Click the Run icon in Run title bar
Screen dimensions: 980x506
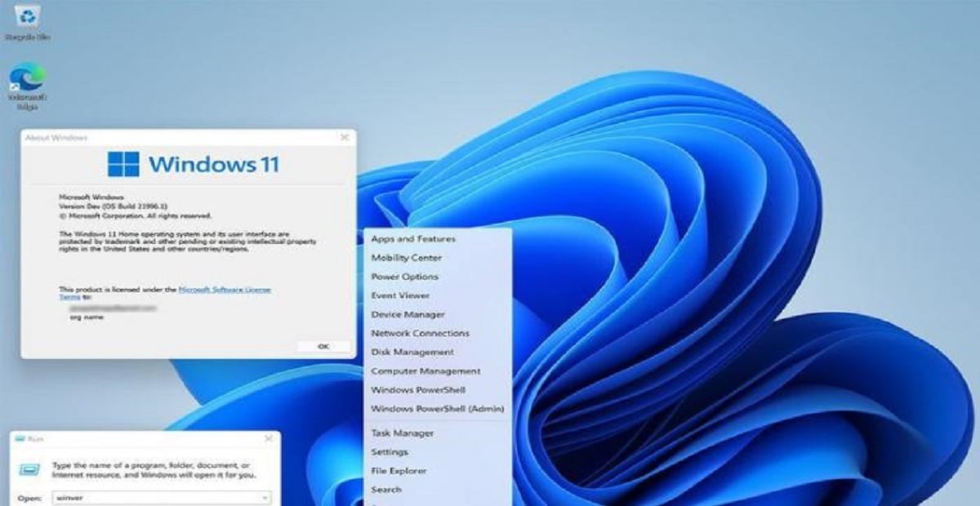20,438
